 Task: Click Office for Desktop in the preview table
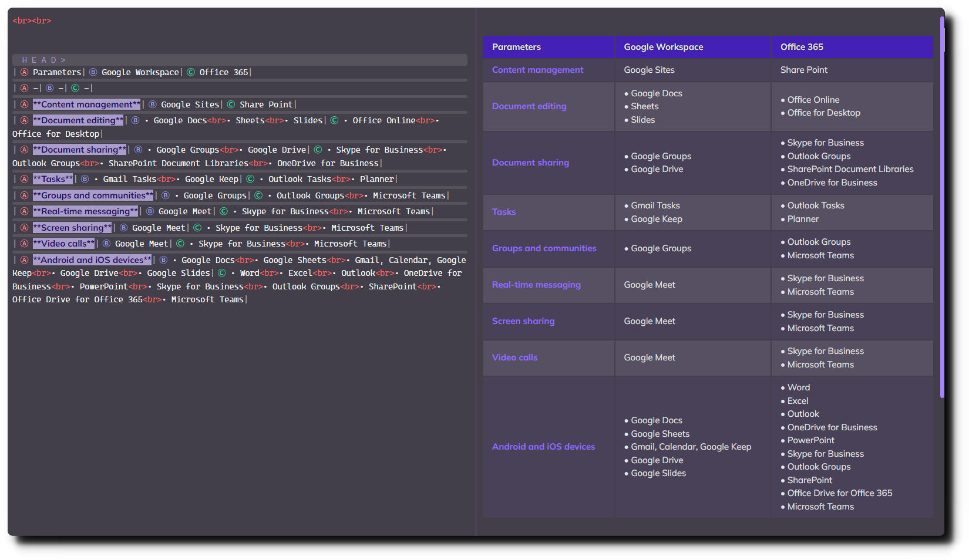pos(823,113)
